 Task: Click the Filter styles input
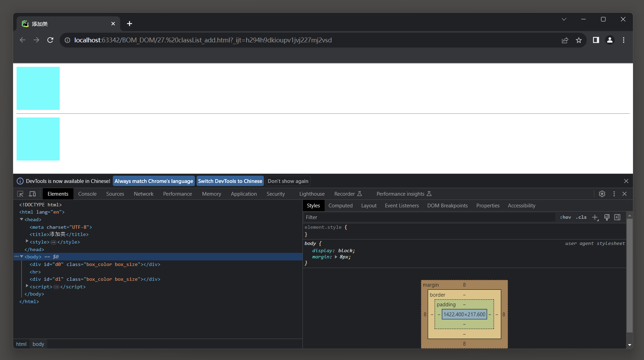click(x=429, y=217)
